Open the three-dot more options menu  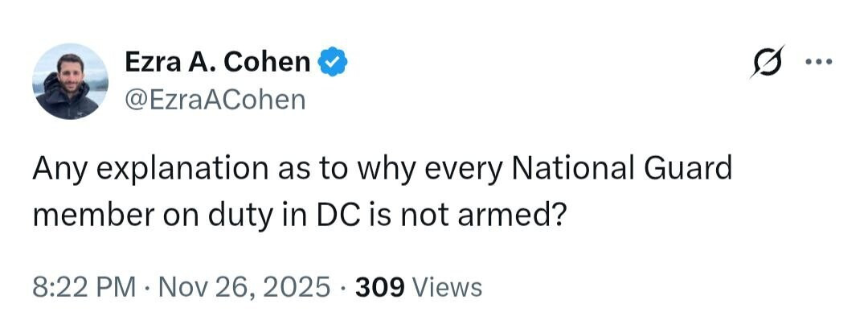(821, 62)
